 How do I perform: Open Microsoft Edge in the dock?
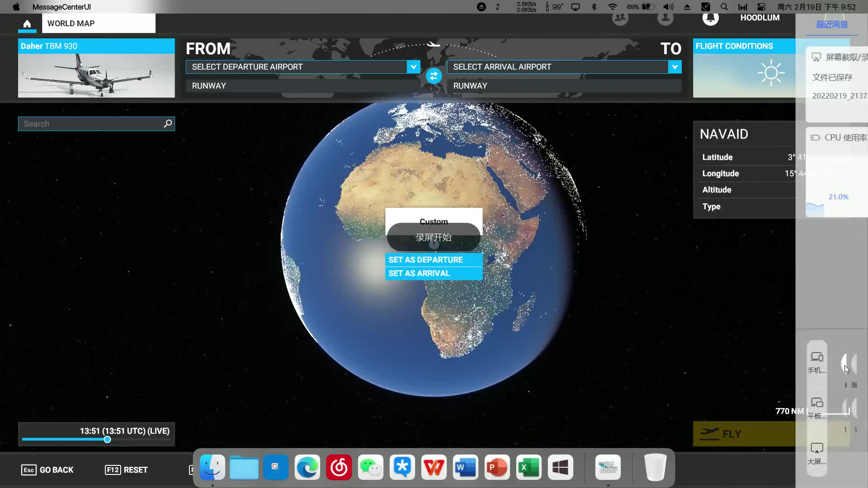307,467
